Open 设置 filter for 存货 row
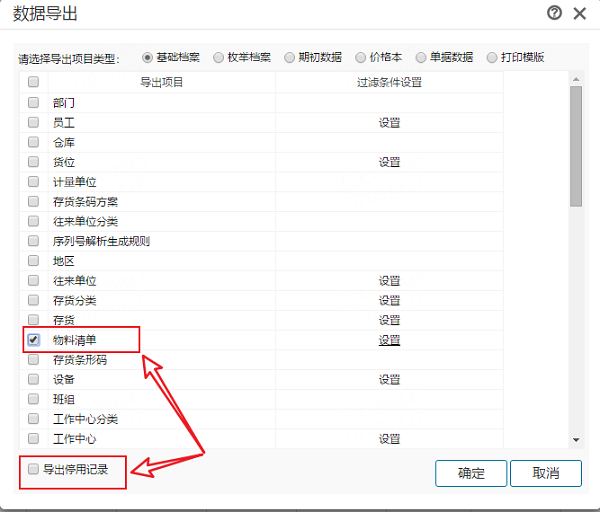 389,320
